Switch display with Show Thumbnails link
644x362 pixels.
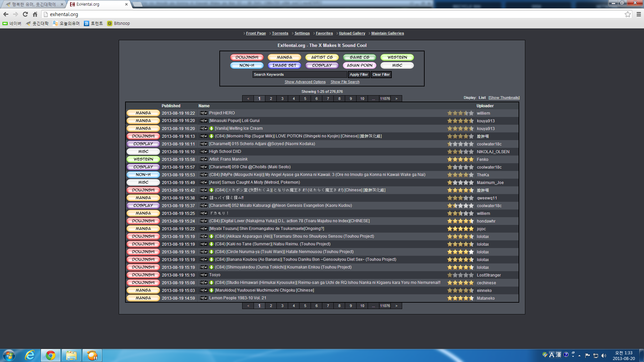tap(504, 98)
